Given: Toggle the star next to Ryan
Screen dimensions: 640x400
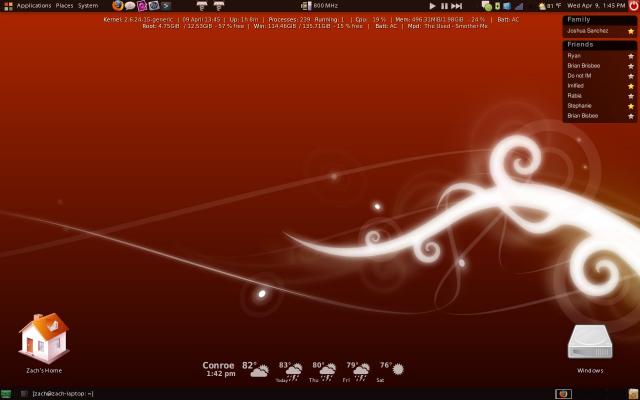Looking at the screenshot, I should 631,56.
